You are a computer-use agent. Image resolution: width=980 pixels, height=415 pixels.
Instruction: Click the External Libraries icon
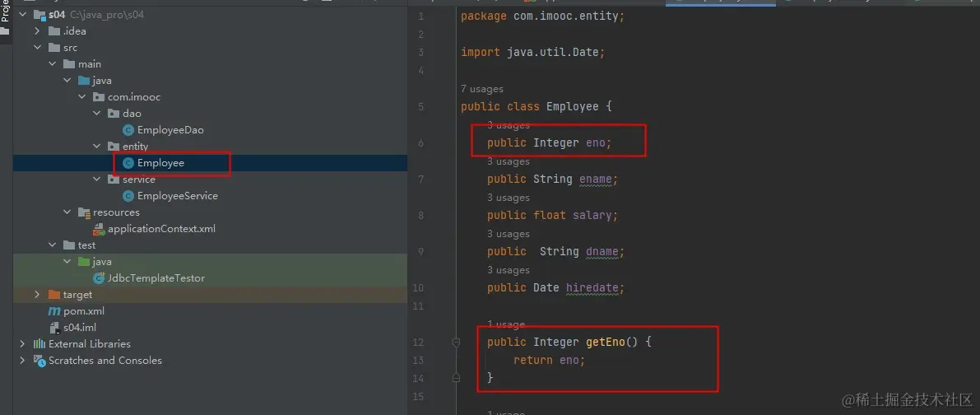pos(39,343)
